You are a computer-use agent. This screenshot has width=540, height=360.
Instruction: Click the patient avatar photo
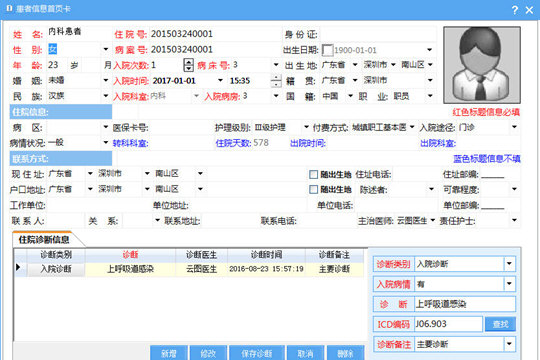[x=482, y=65]
